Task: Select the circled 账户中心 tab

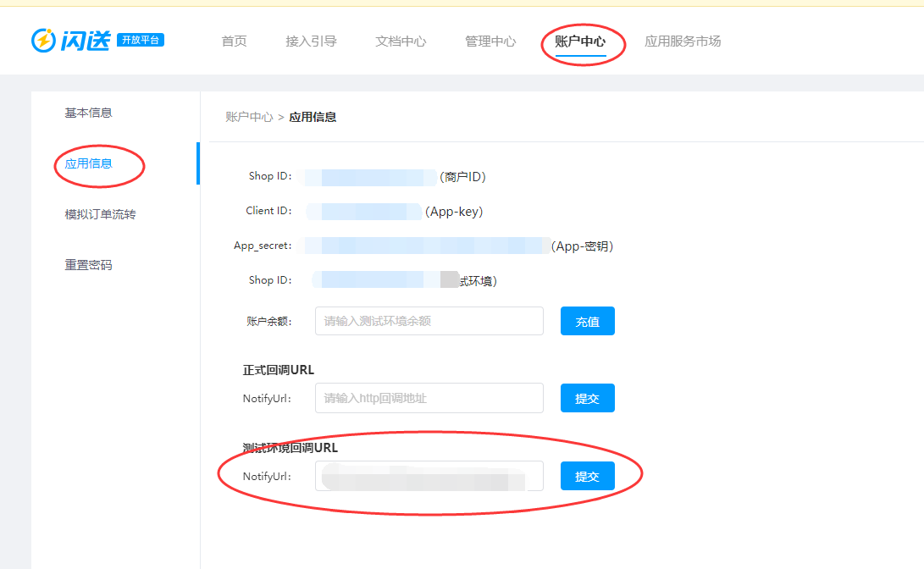Action: (x=582, y=40)
